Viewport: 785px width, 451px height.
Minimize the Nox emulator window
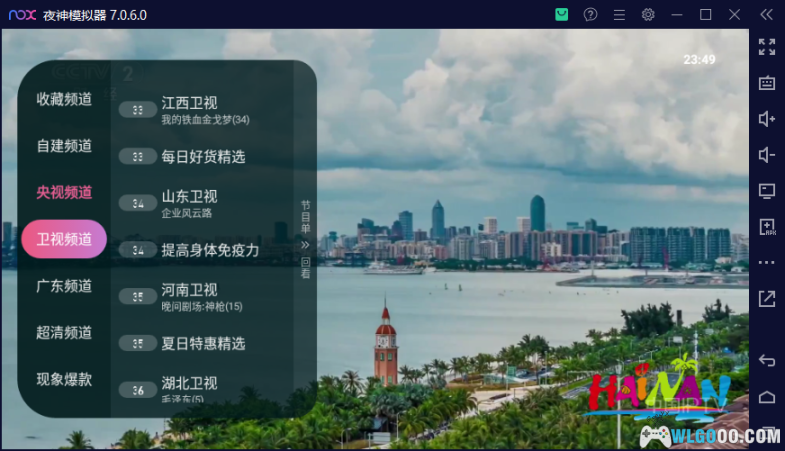(677, 15)
